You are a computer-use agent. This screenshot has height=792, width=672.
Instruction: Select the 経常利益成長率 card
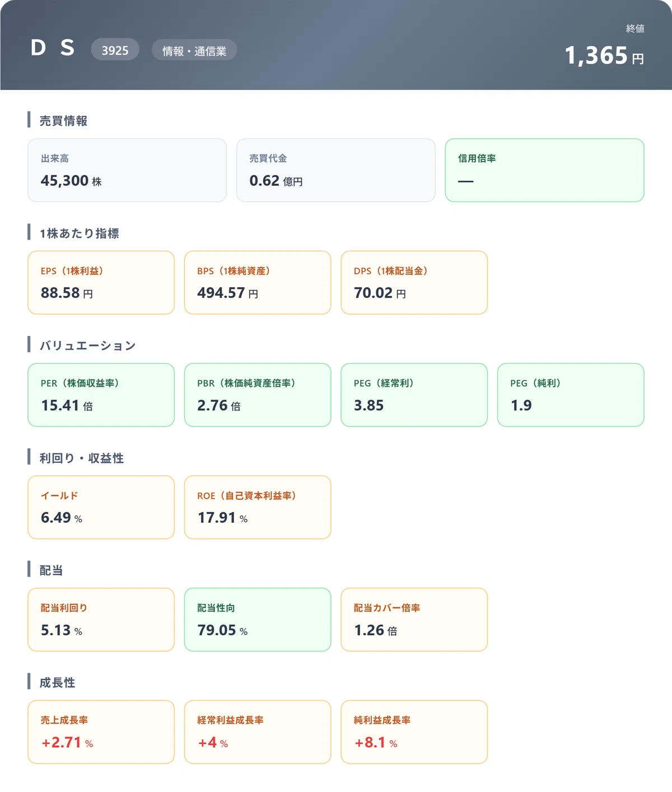coord(258,732)
